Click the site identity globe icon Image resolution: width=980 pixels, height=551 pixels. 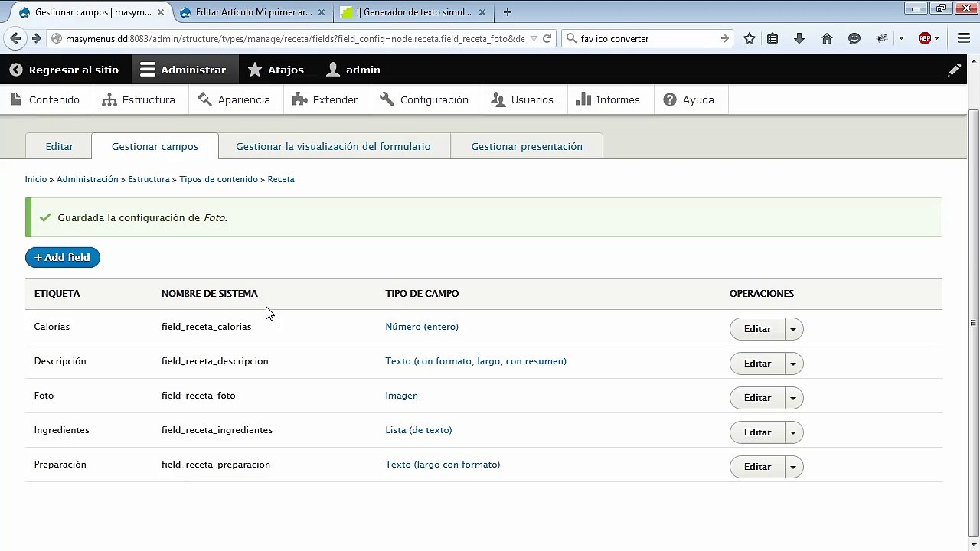point(57,39)
